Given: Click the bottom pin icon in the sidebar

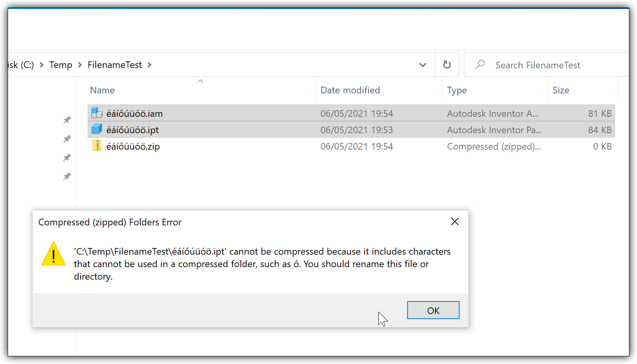Looking at the screenshot, I should [67, 176].
